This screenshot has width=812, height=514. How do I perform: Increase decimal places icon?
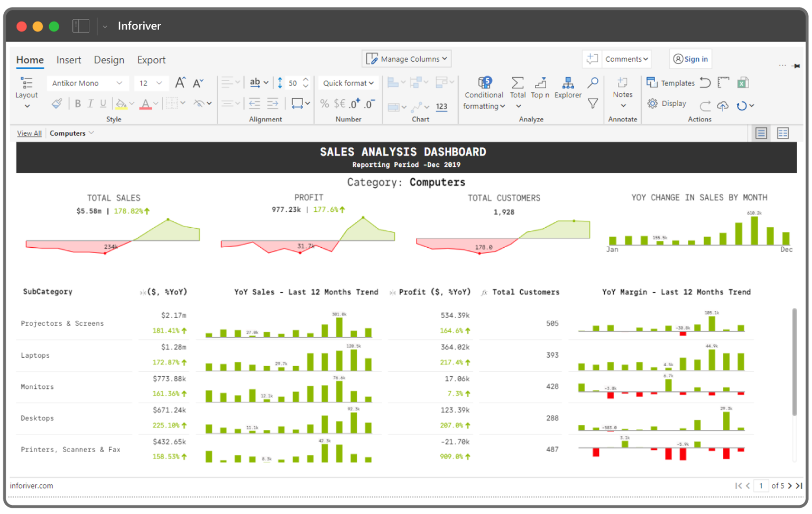[354, 104]
